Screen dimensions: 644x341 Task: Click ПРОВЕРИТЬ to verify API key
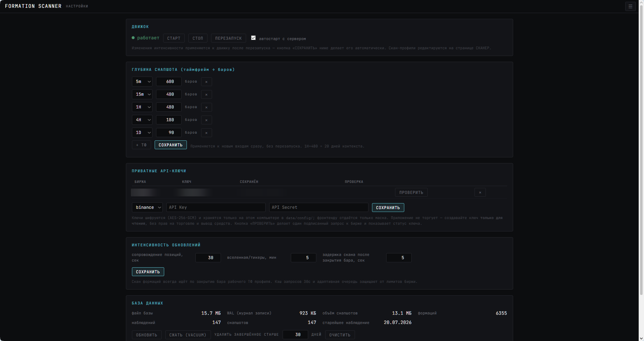411,192
